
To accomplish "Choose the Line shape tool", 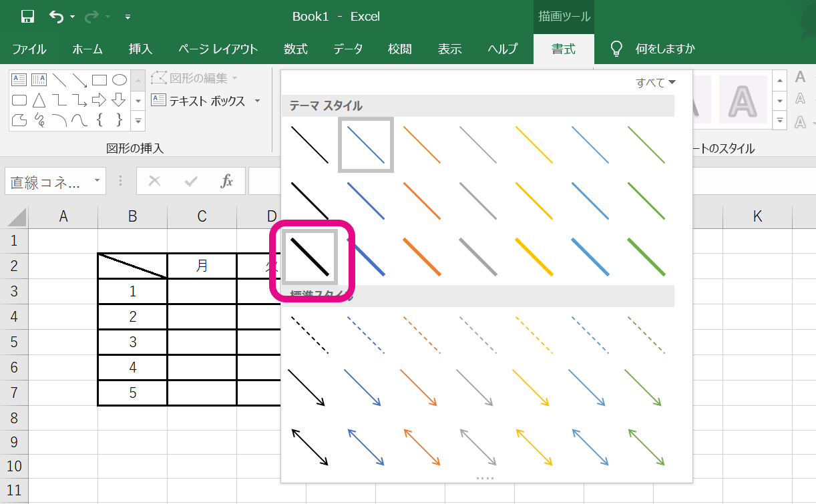I will click(x=59, y=79).
